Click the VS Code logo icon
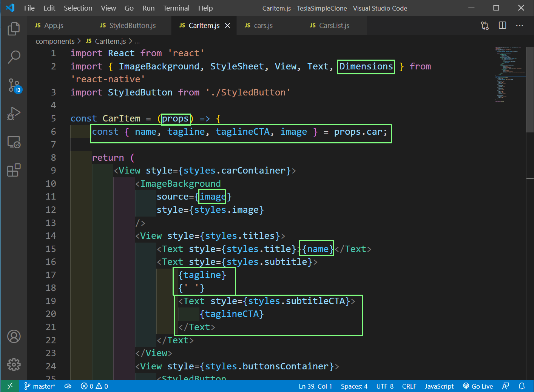 10,8
